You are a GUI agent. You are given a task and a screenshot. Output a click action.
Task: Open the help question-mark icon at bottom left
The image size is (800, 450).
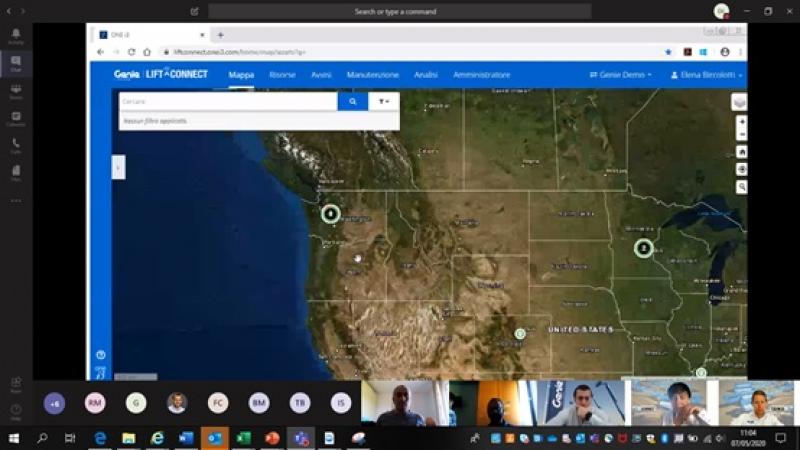tap(101, 355)
